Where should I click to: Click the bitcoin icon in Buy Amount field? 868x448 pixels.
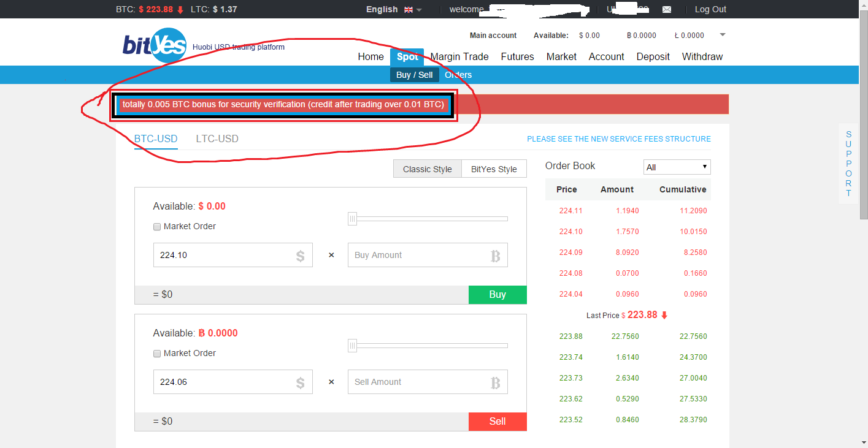495,256
